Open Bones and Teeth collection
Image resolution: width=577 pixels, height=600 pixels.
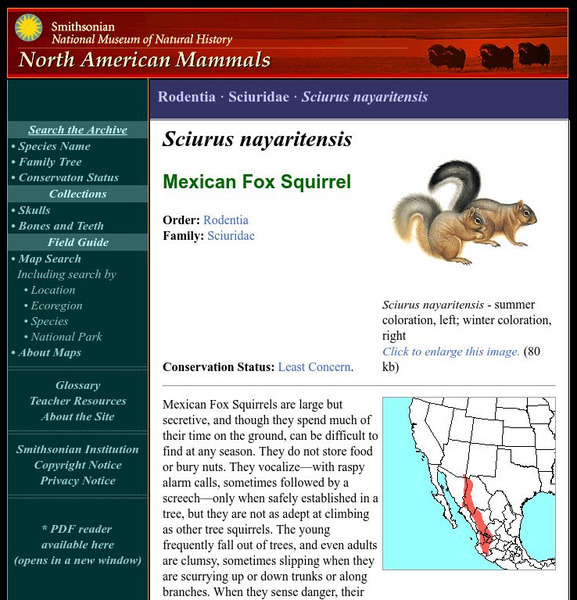(61, 226)
